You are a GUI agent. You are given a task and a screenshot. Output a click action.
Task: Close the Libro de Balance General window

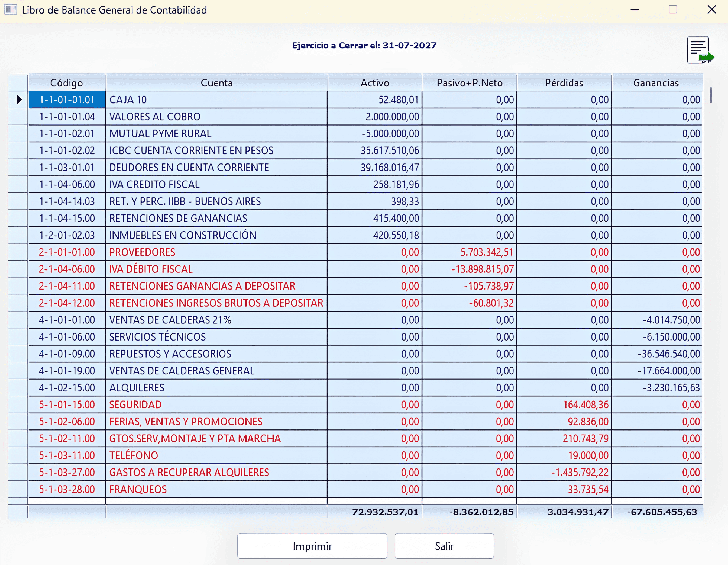coord(712,9)
